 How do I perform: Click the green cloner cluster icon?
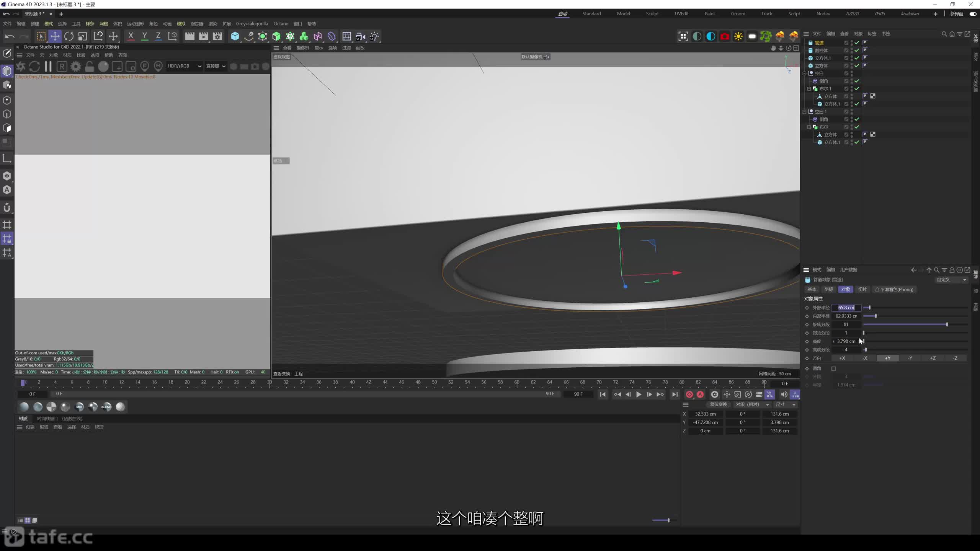coord(304,36)
